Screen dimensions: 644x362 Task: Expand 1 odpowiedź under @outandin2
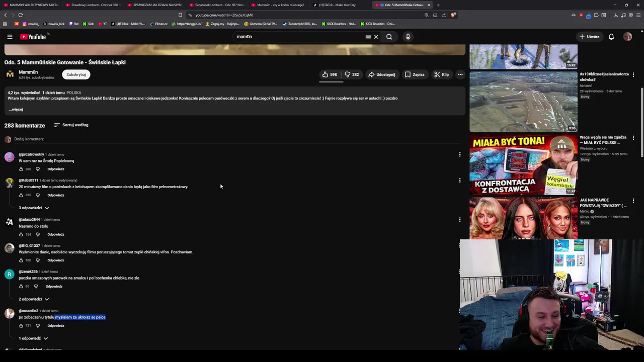(x=34, y=339)
